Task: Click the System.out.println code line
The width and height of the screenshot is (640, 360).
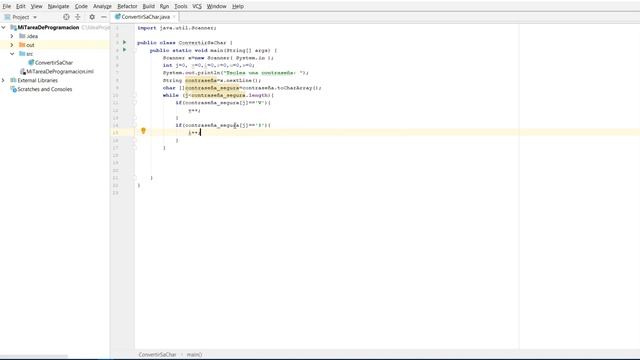Action: point(236,73)
